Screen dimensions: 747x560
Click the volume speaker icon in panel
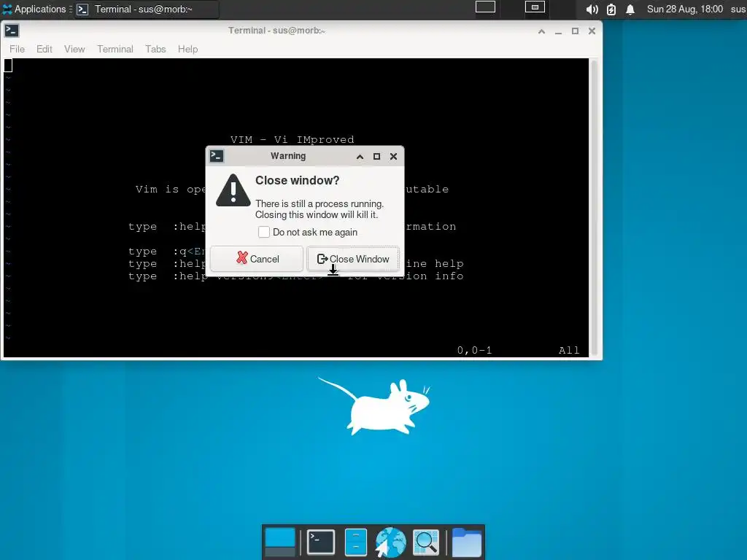592,9
